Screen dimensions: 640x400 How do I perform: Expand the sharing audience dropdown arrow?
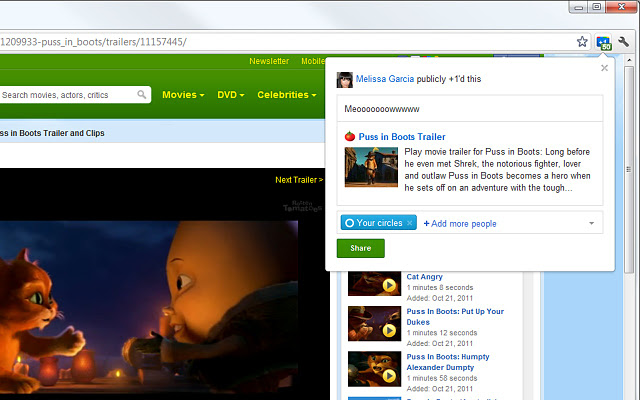[591, 223]
